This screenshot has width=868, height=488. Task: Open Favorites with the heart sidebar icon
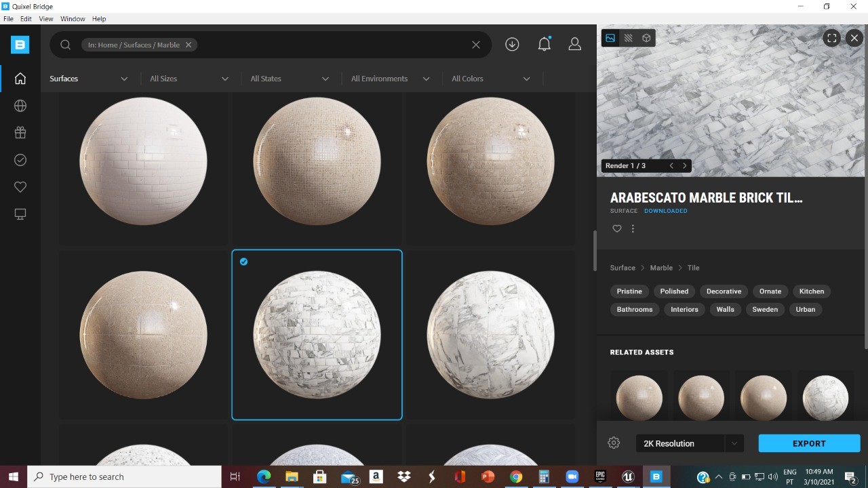pos(20,186)
